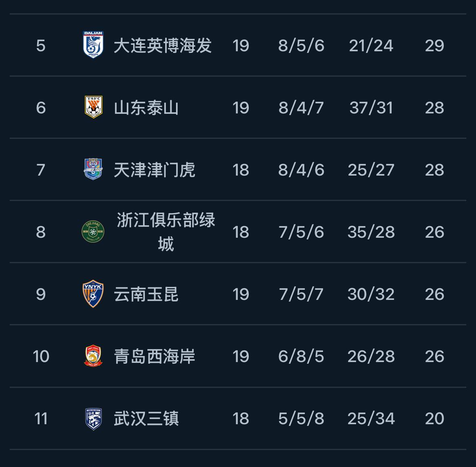The height and width of the screenshot is (467, 476).
Task: Go to 天津津门虎 team details
Action: [154, 170]
